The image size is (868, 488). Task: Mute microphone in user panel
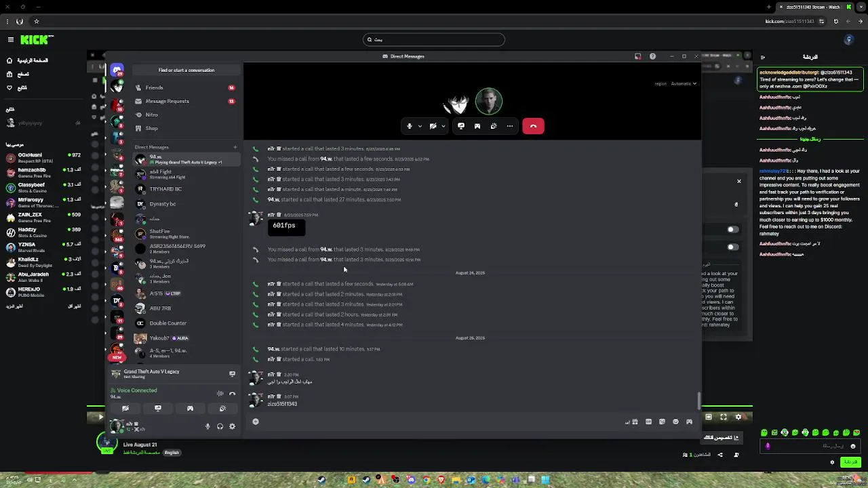[x=208, y=426]
